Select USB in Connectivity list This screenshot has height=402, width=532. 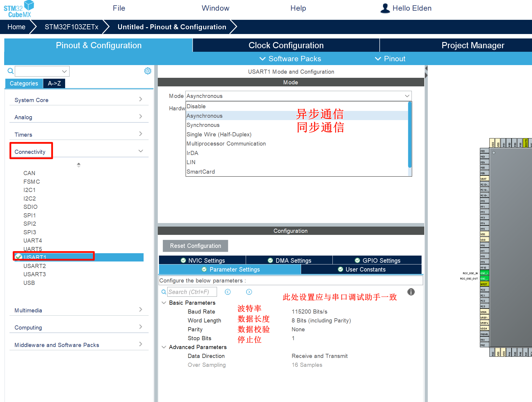coord(29,283)
